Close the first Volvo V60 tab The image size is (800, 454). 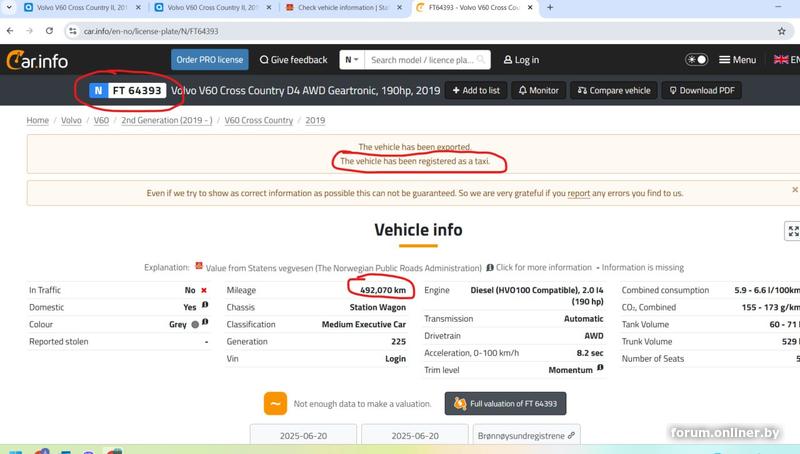click(x=138, y=8)
